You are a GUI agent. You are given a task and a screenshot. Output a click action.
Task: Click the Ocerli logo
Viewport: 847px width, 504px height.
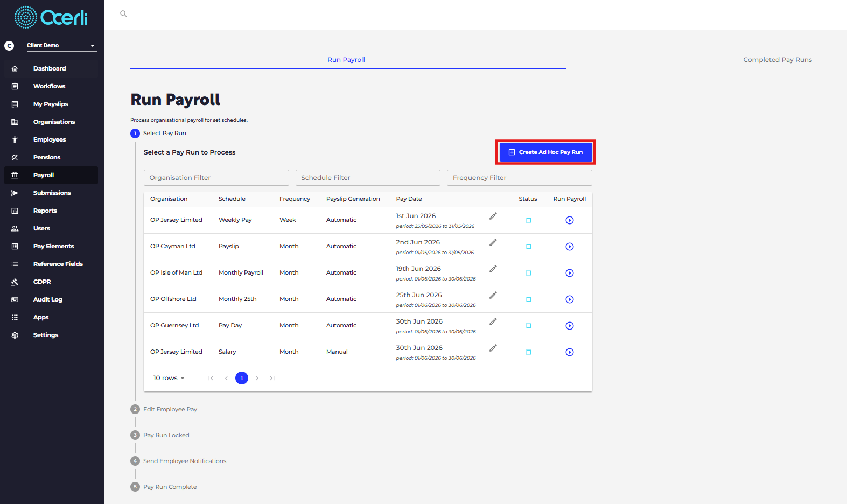pyautogui.click(x=51, y=17)
